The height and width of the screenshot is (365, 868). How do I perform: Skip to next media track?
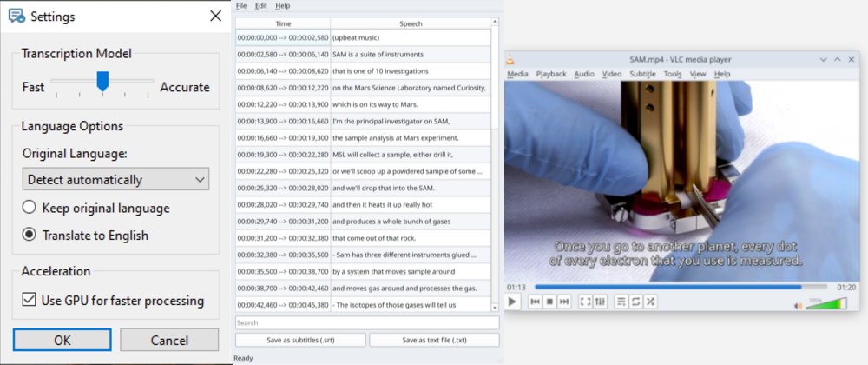pos(564,302)
